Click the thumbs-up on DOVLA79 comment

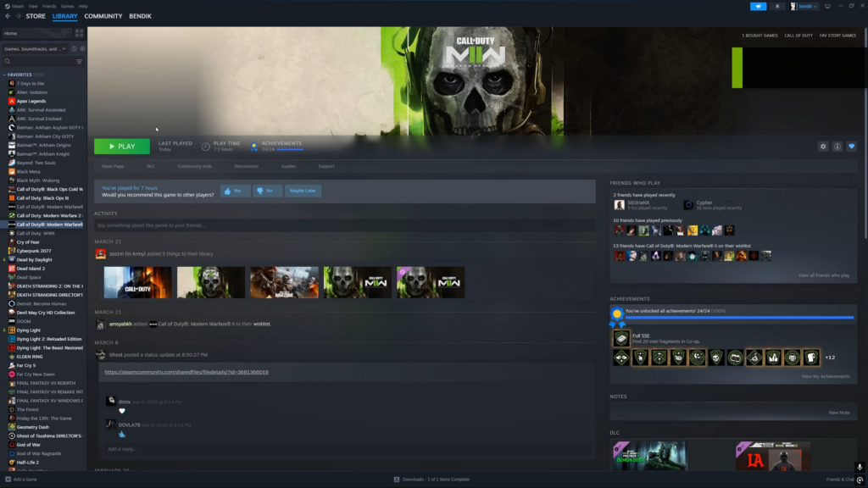pos(122,435)
